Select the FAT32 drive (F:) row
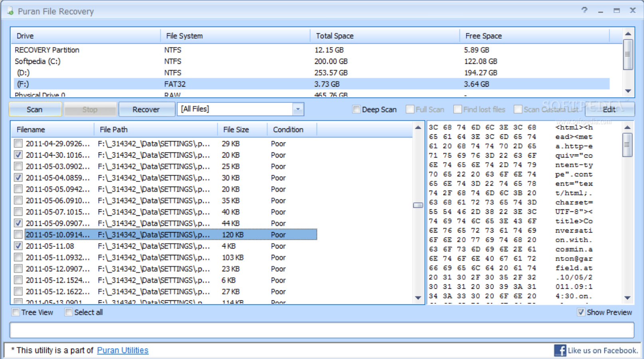Image resolution: width=644 pixels, height=359 pixels. tap(160, 84)
